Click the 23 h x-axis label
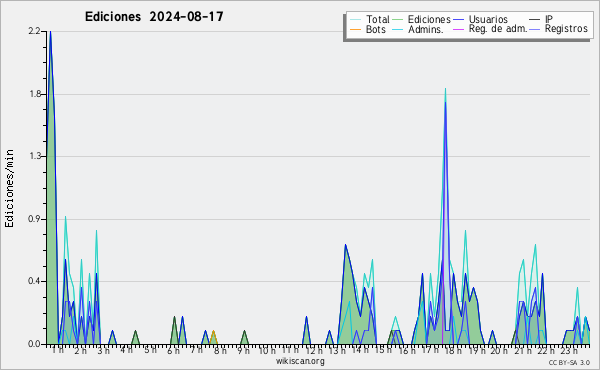600x370 pixels. (569, 350)
